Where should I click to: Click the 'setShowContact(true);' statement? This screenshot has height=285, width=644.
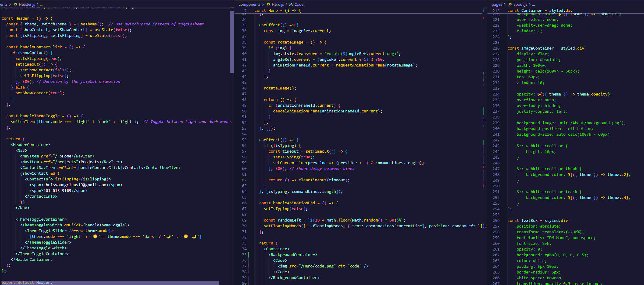[40, 93]
